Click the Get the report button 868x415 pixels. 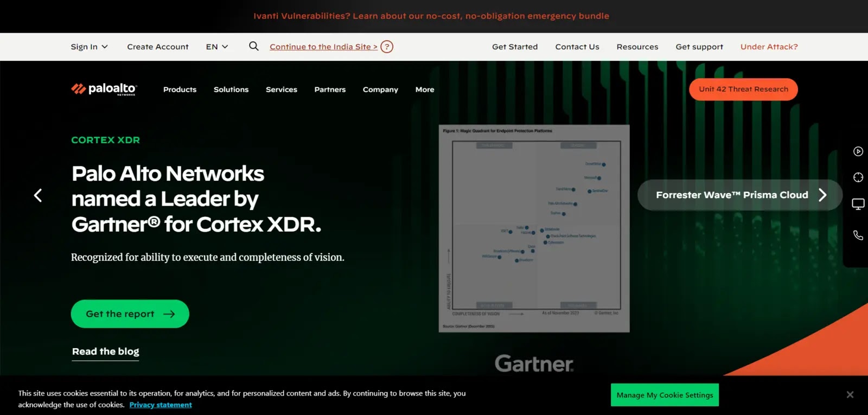pos(130,314)
